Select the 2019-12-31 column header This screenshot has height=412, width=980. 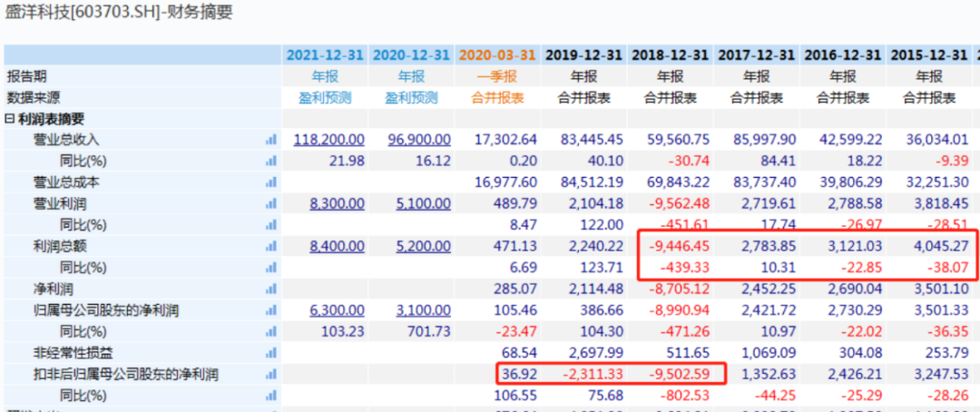(x=583, y=55)
